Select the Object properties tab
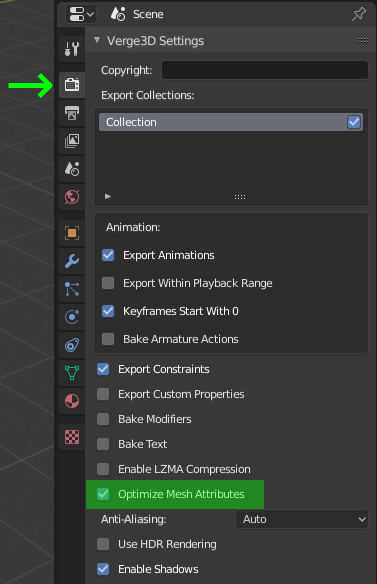The width and height of the screenshot is (377, 584). pos(72,233)
